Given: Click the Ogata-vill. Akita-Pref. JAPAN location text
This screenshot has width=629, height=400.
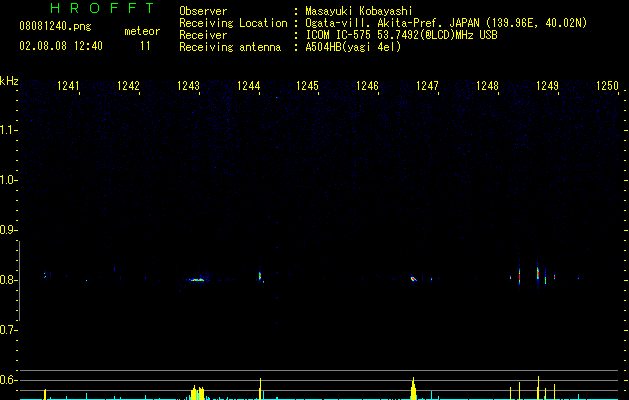Looking at the screenshot, I should pyautogui.click(x=446, y=23).
